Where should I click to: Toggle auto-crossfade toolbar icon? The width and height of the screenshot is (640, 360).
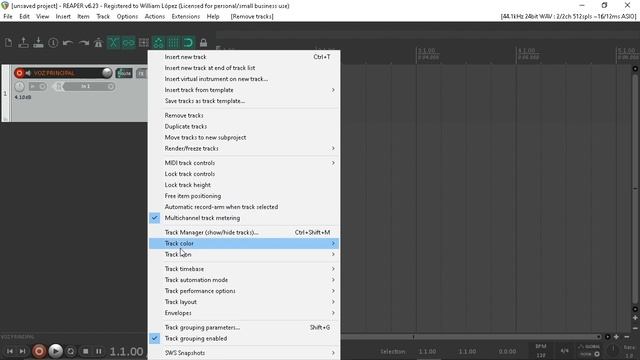(113, 42)
